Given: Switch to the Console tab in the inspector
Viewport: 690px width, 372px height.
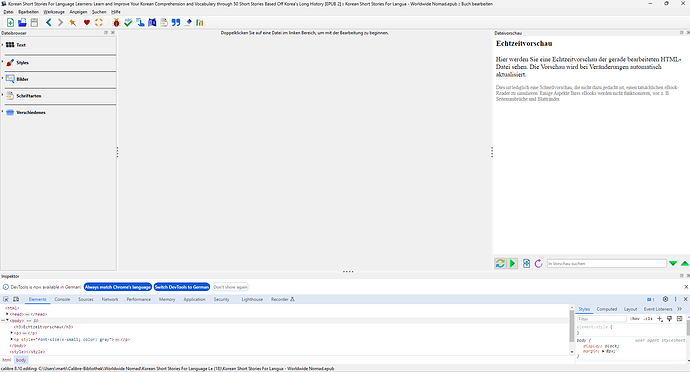Looking at the screenshot, I should click(x=62, y=299).
